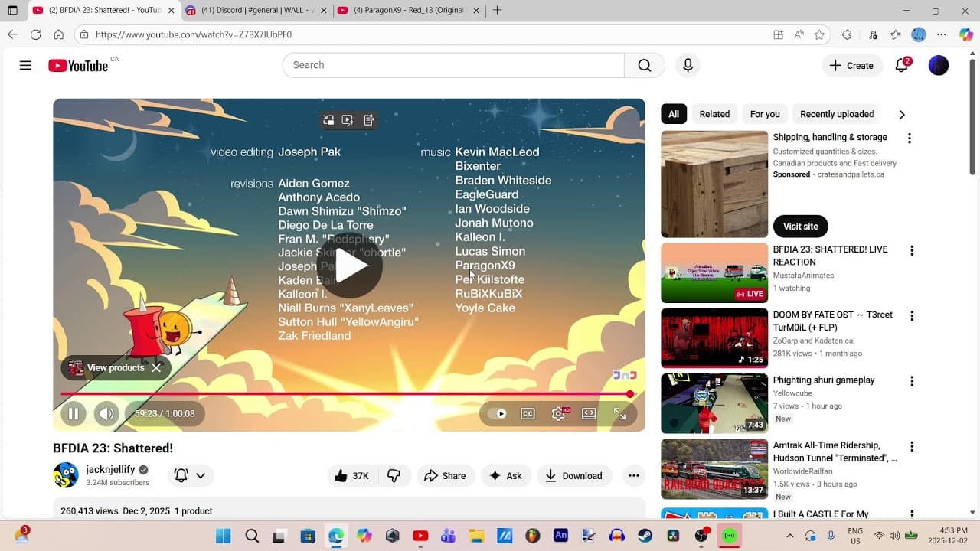Open the jacknjellify channel name link

[110, 469]
